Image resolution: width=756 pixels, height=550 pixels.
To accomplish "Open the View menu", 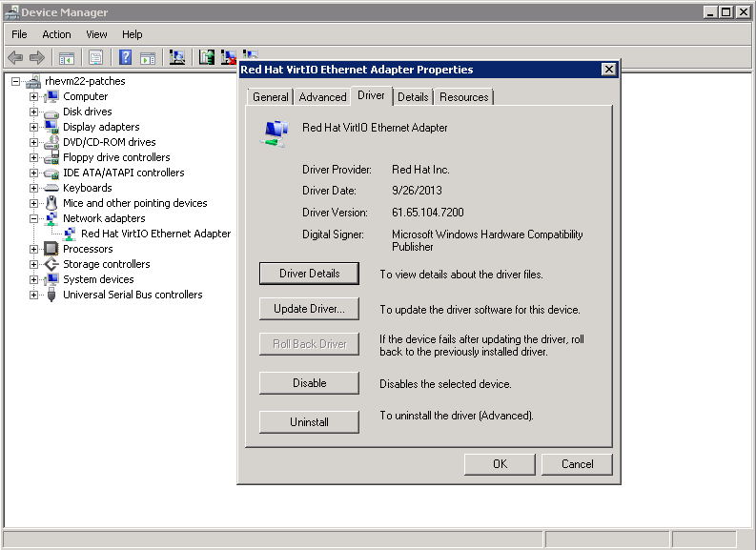I will pos(96,34).
